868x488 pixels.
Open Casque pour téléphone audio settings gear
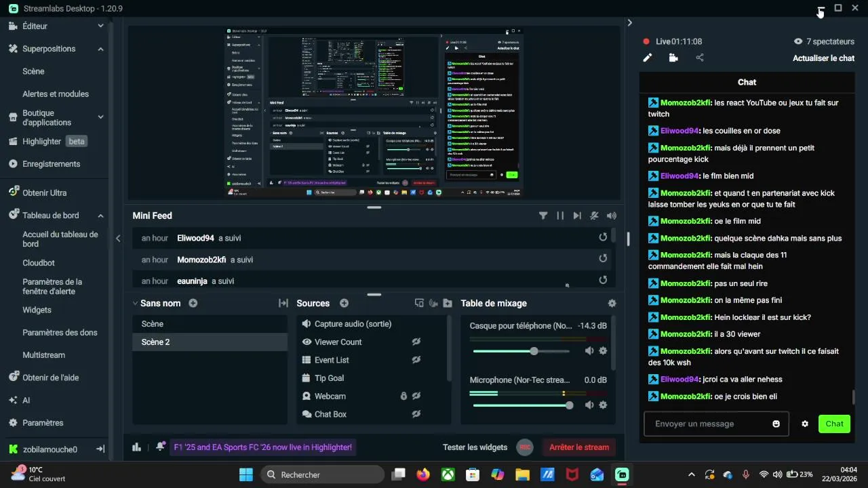point(603,350)
